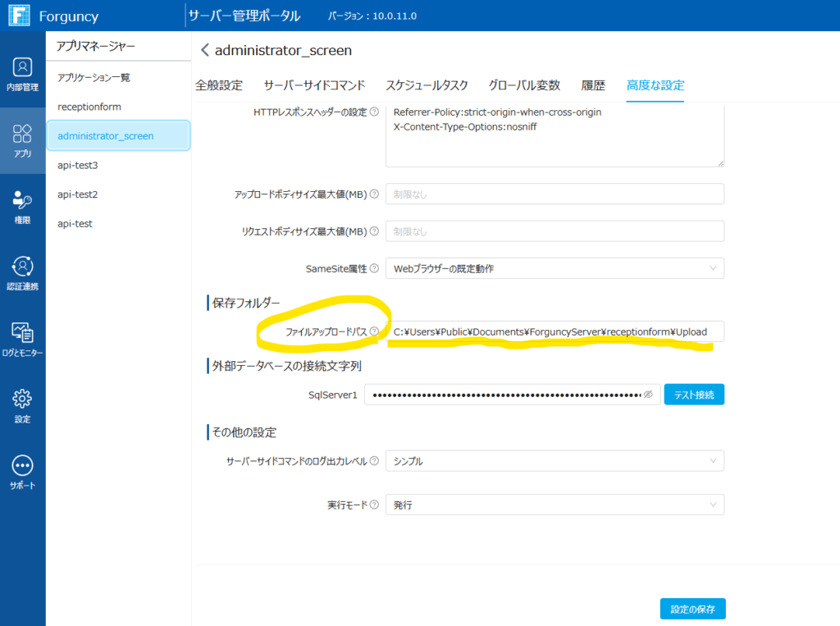Go to 認証連携 in the sidebar
This screenshot has height=626, width=840.
[x=22, y=273]
